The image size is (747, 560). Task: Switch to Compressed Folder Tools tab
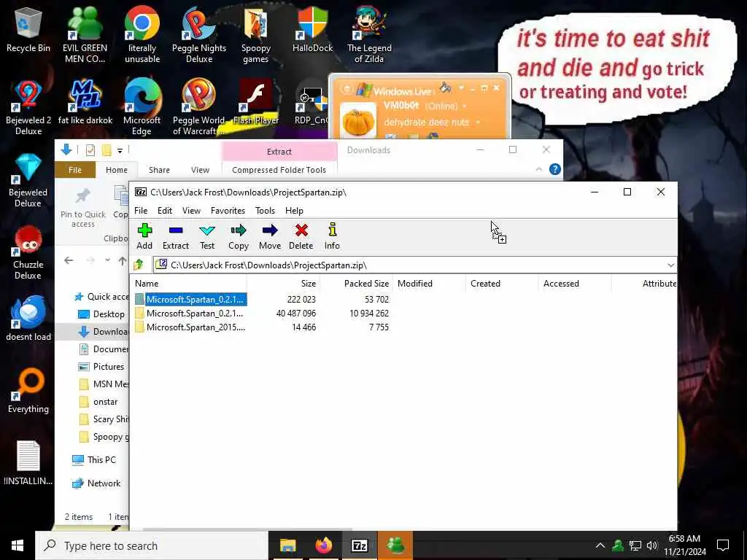point(279,169)
